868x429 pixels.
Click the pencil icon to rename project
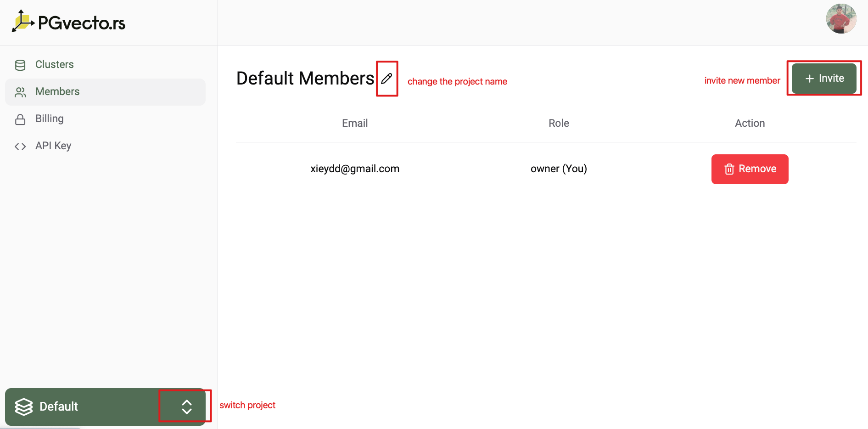click(386, 79)
